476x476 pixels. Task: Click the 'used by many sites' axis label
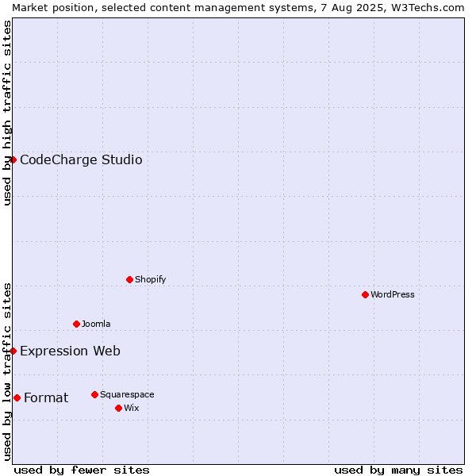pyautogui.click(x=398, y=470)
